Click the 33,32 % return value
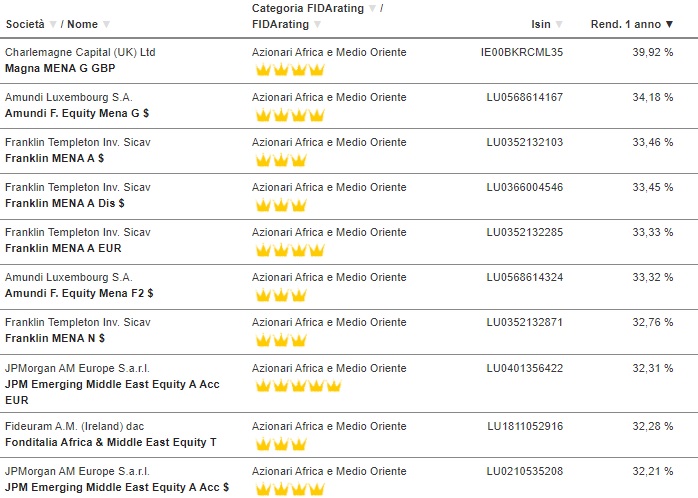The width and height of the screenshot is (698, 498). [653, 277]
